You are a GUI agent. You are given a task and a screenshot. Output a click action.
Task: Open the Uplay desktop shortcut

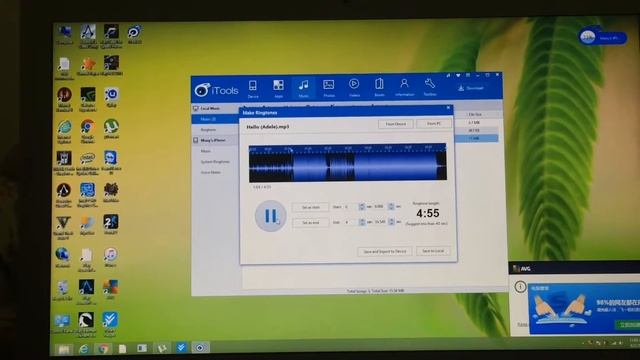pyautogui.click(x=111, y=97)
